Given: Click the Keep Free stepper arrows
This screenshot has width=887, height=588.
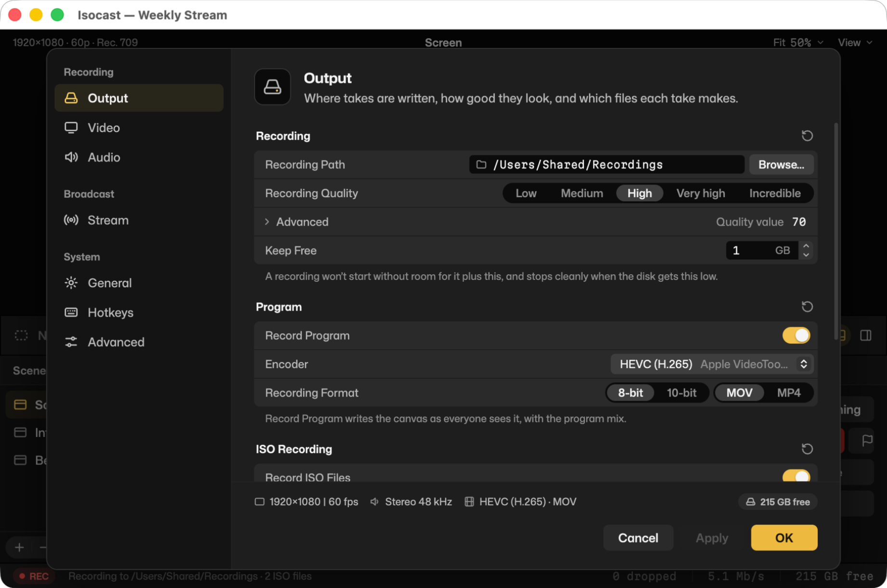Looking at the screenshot, I should pyautogui.click(x=806, y=250).
